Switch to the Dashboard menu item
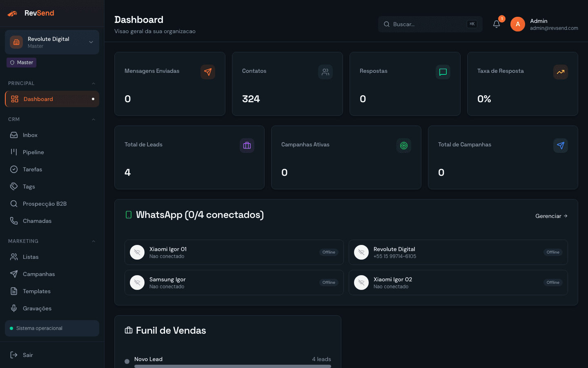This screenshot has width=588, height=368. (x=38, y=99)
